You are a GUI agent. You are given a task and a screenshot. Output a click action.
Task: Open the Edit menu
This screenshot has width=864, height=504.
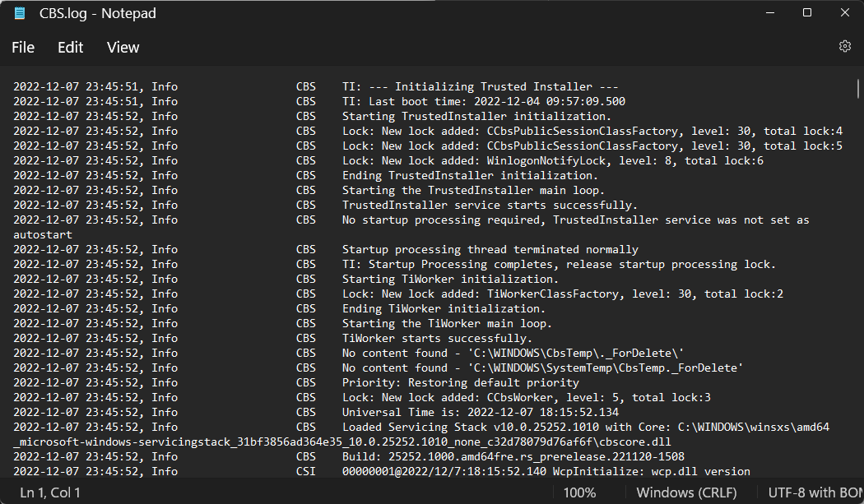70,48
